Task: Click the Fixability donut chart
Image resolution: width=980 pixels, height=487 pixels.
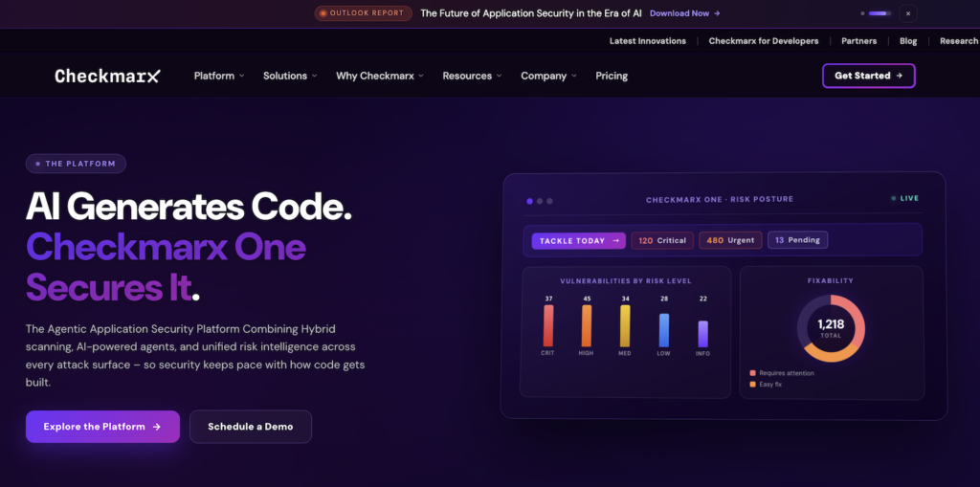Action: (832, 328)
